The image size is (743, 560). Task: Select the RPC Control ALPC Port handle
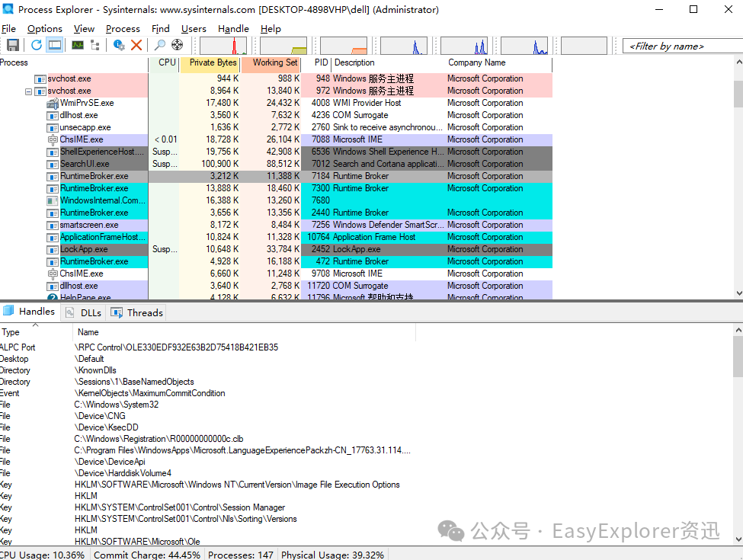click(x=207, y=347)
